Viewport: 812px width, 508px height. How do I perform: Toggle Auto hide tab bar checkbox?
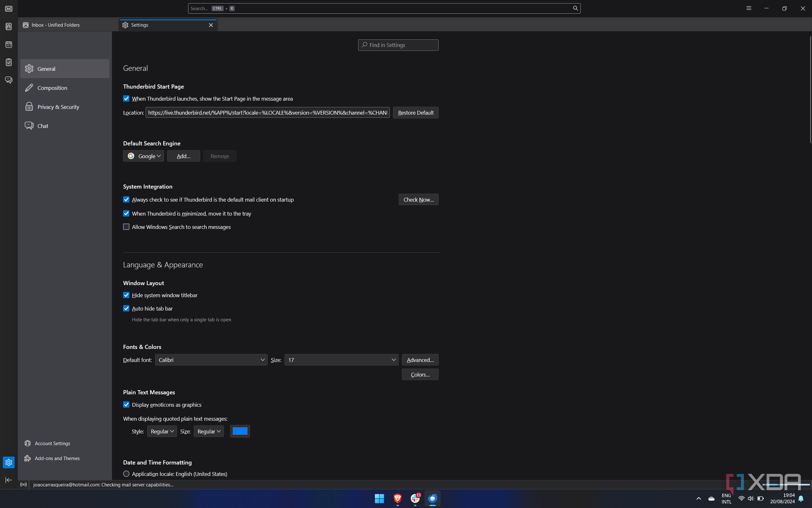point(126,308)
